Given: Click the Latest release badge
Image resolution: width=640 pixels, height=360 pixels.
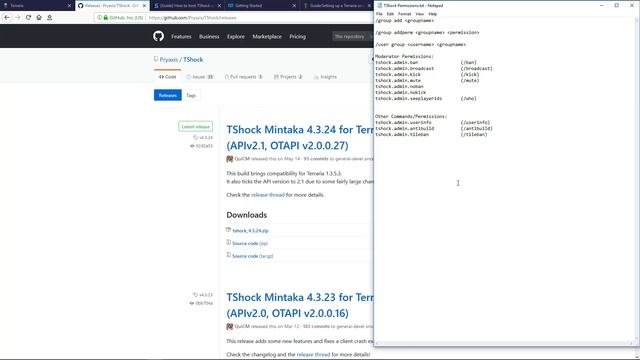Looking at the screenshot, I should [196, 127].
